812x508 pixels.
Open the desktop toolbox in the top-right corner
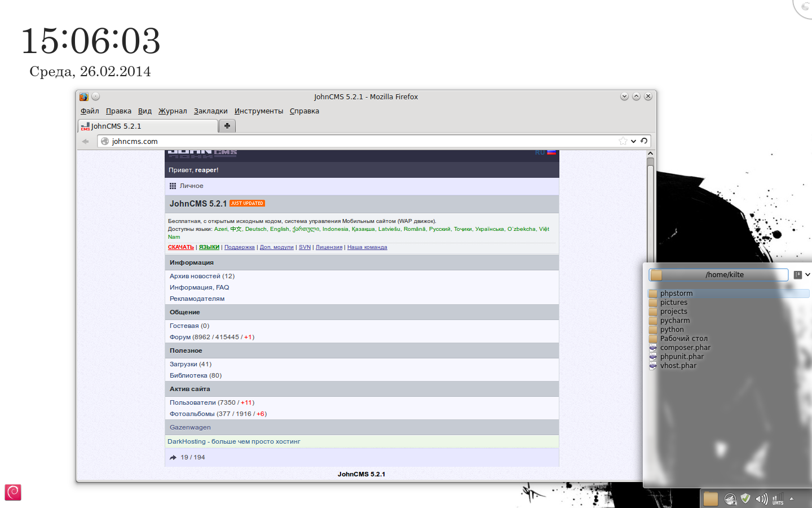pyautogui.click(x=804, y=7)
